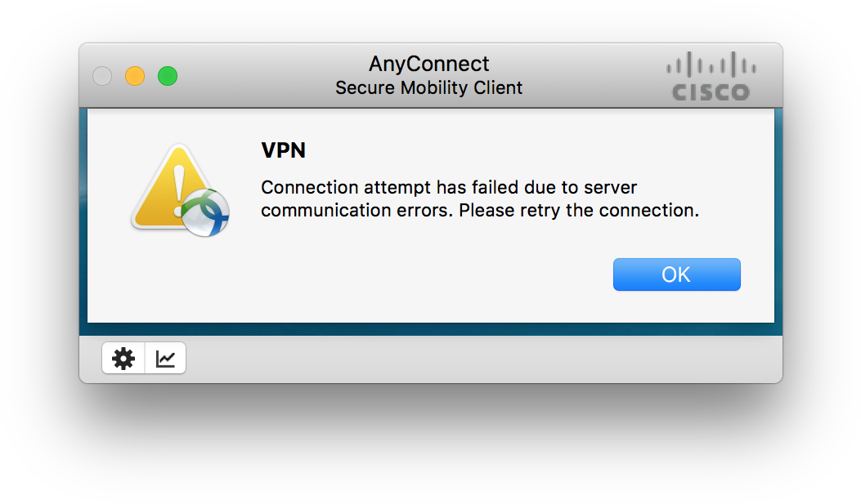Open AnyConnect preferences via the gear icon

(x=123, y=358)
